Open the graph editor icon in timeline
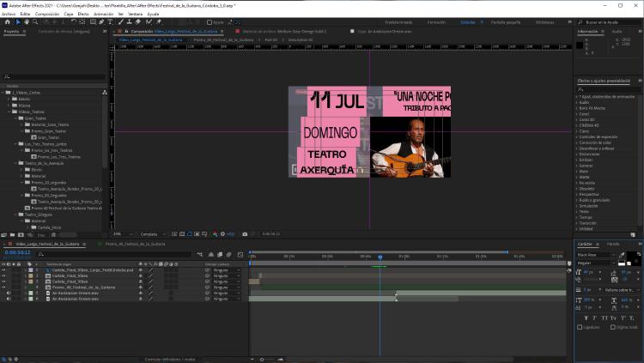Image resolution: width=644 pixels, height=363 pixels. pos(240,255)
